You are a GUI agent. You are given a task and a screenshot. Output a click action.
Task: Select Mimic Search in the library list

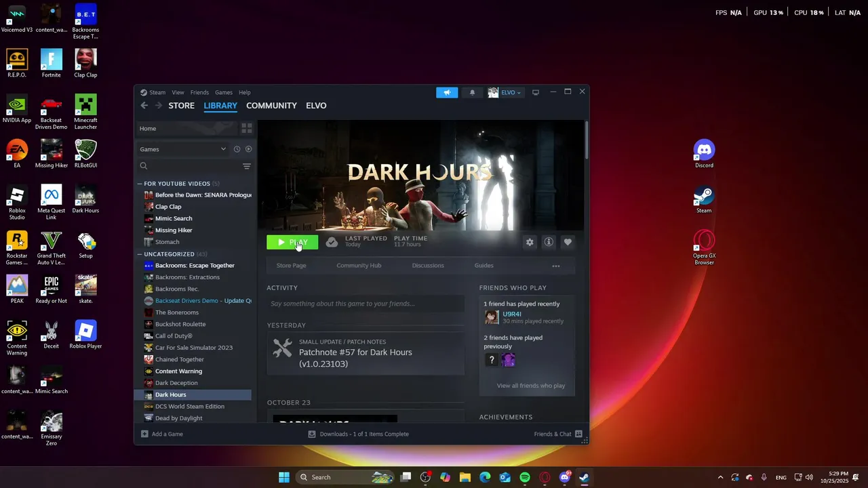(174, 218)
